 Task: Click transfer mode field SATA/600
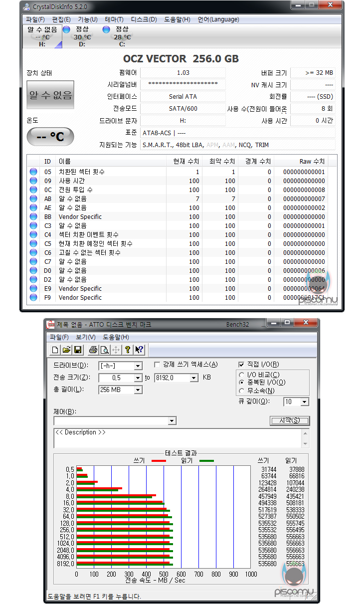pos(183,109)
